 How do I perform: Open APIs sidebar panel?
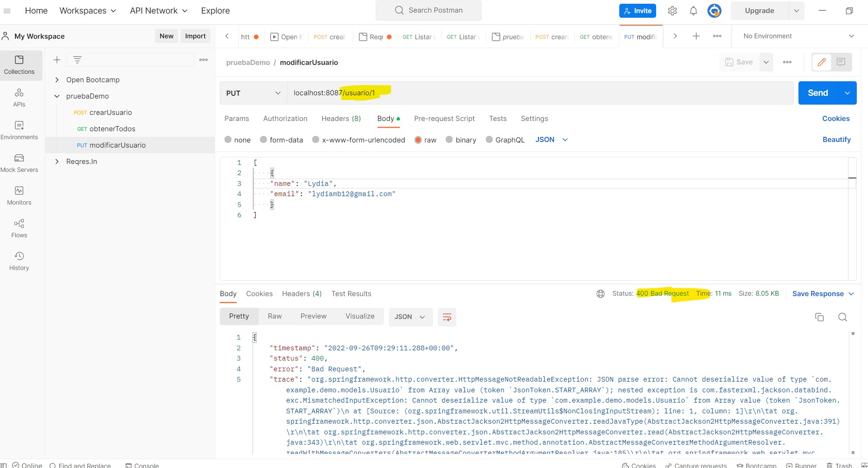tap(19, 98)
